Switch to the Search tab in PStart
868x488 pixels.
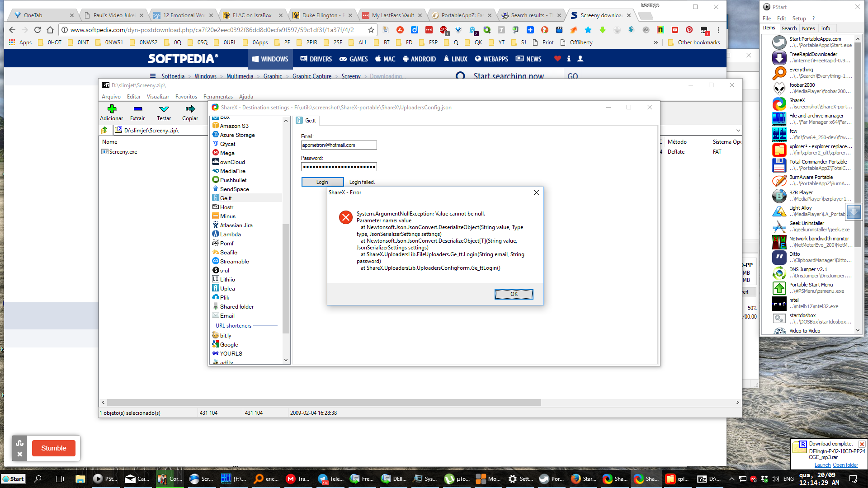click(789, 28)
